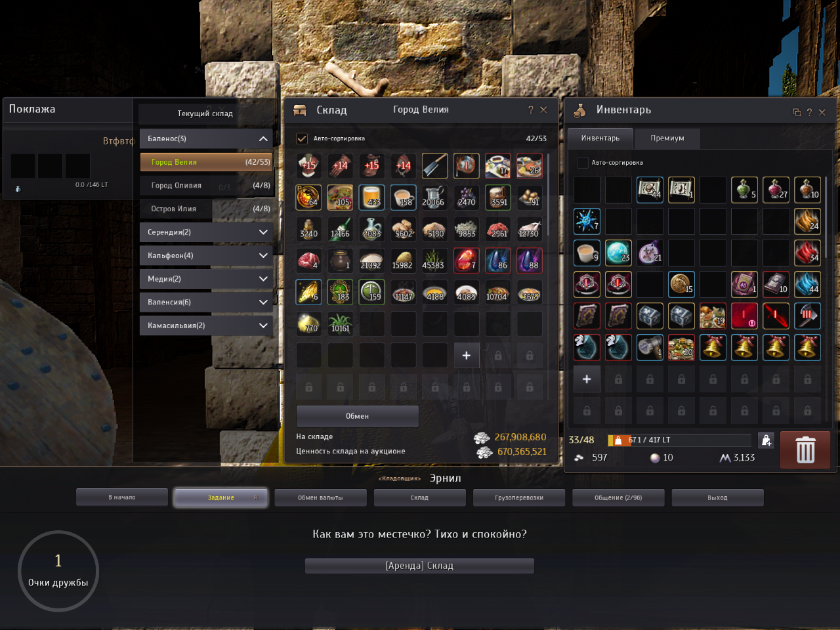Choose the warehouse tea cup stack of 158

click(x=403, y=198)
